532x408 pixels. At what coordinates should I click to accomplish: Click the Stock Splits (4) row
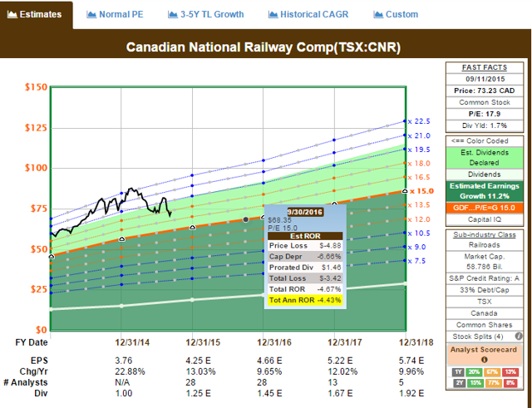pos(485,337)
